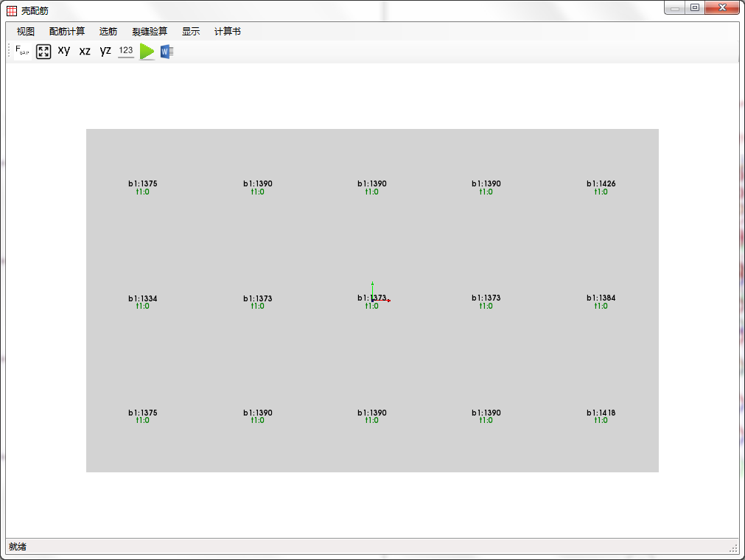Click the 123 numbering icon
This screenshot has height=560, width=745.
pyautogui.click(x=126, y=51)
